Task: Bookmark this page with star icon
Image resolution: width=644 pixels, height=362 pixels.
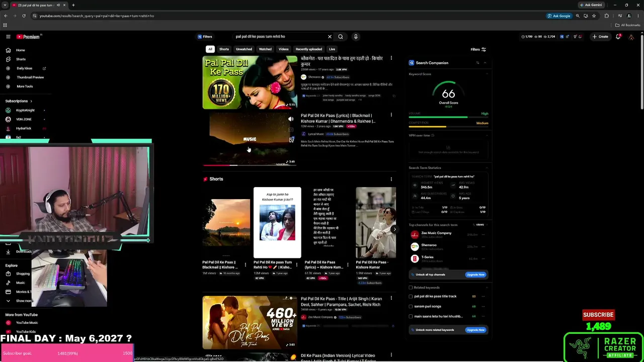Action: click(x=594, y=16)
